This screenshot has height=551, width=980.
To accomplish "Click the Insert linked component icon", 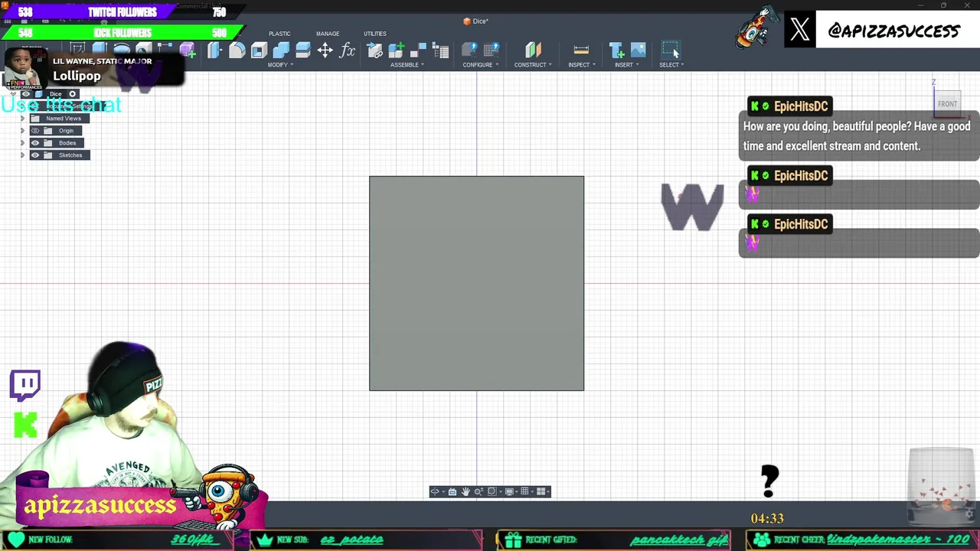I will click(375, 51).
